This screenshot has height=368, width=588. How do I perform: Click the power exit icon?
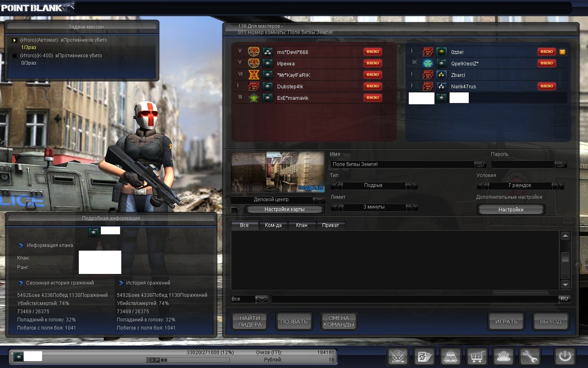click(x=565, y=356)
